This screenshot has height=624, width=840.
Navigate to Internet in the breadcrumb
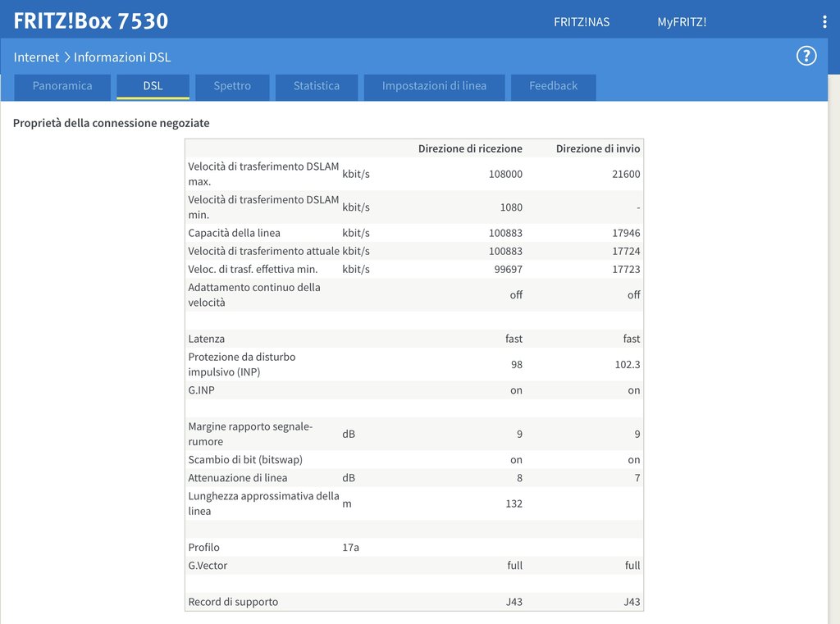pos(36,57)
